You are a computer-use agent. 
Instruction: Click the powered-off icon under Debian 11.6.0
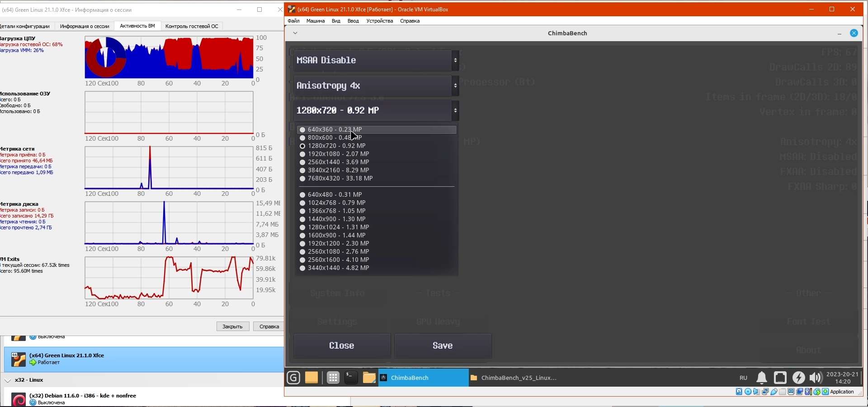[33, 402]
